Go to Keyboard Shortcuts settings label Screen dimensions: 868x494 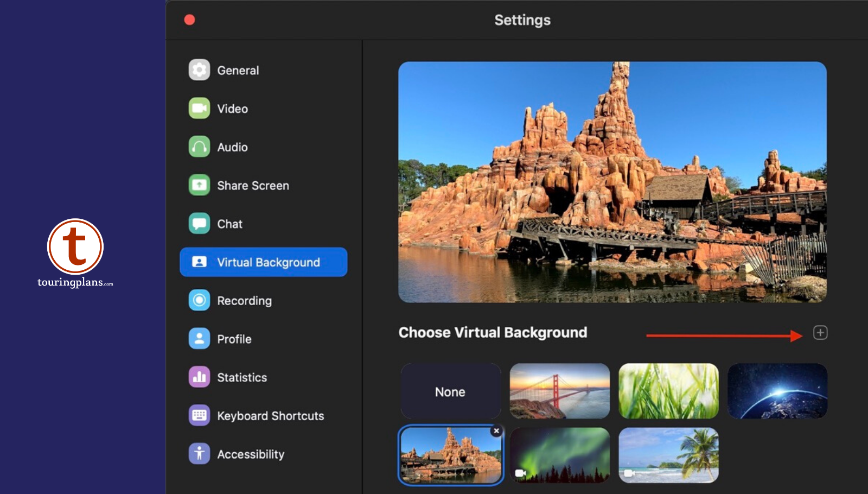click(271, 416)
